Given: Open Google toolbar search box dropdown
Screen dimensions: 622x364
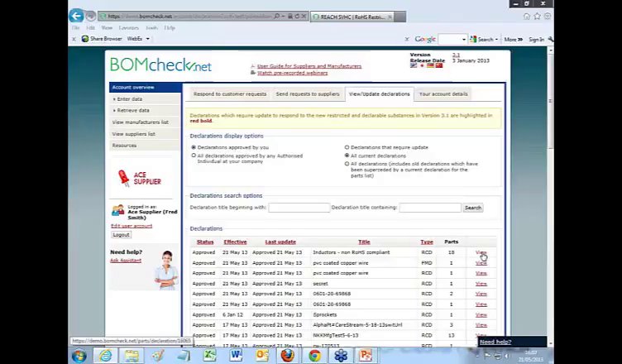Looking at the screenshot, I should pos(464,40).
